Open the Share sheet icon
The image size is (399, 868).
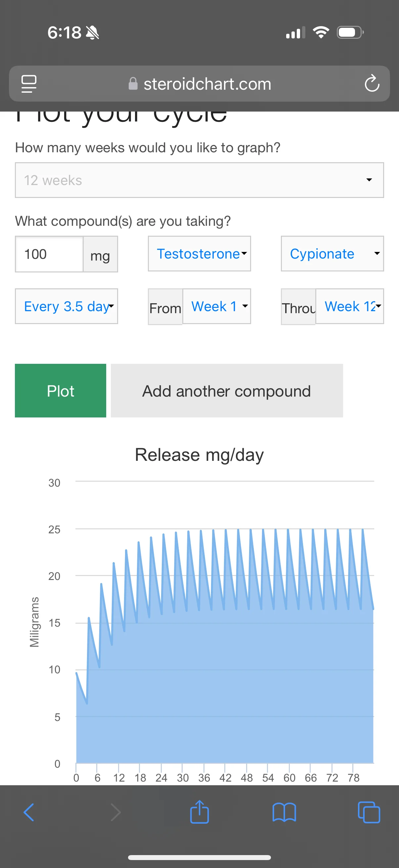point(199,812)
